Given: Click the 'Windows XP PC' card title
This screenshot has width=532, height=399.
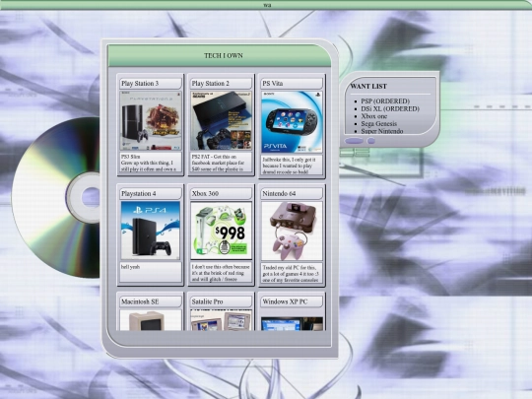Looking at the screenshot, I should click(285, 301).
